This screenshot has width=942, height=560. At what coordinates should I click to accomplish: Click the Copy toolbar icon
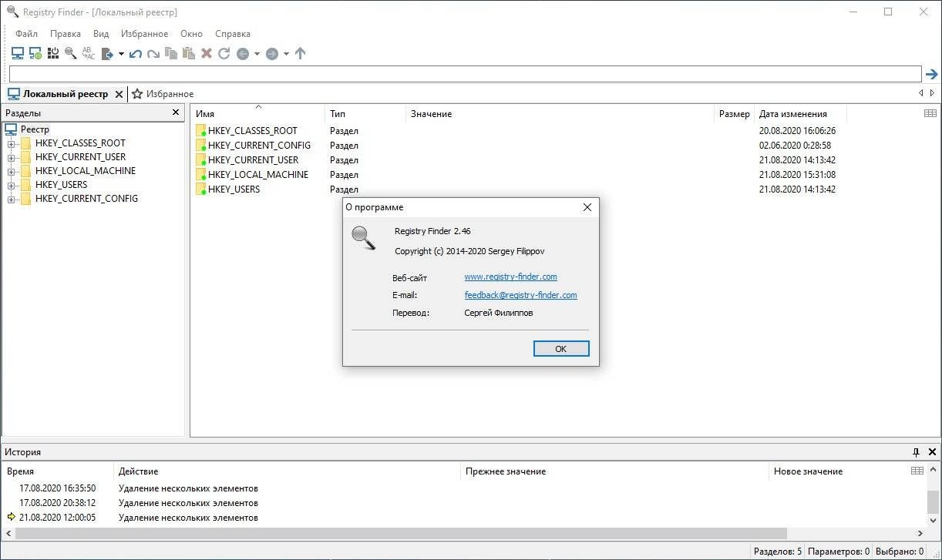coord(171,53)
